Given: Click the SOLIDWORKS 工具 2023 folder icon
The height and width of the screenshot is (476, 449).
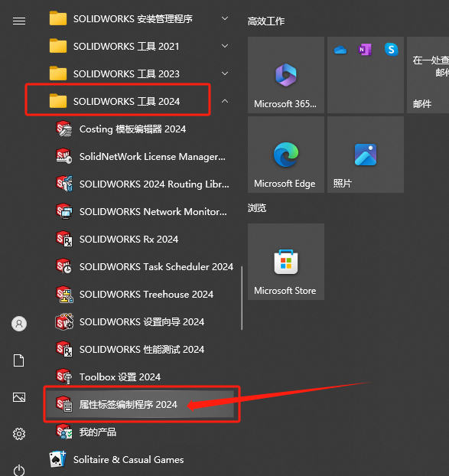Looking at the screenshot, I should (x=58, y=73).
